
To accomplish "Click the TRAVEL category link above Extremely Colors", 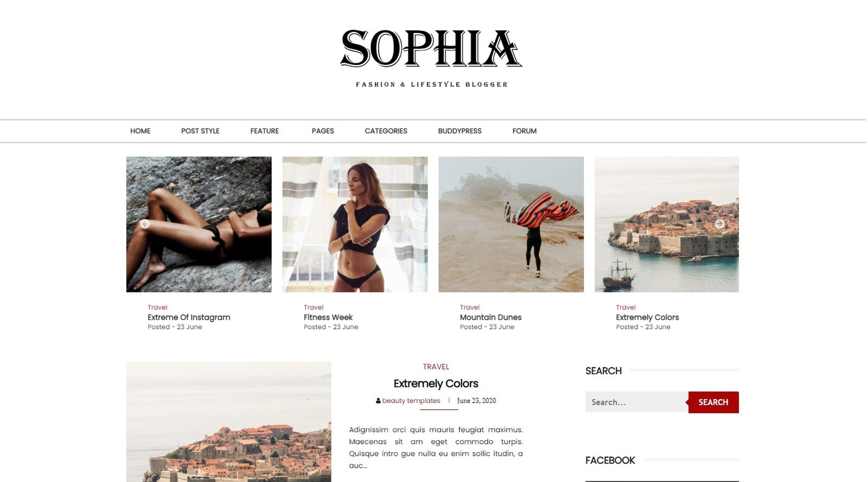I will 436,367.
